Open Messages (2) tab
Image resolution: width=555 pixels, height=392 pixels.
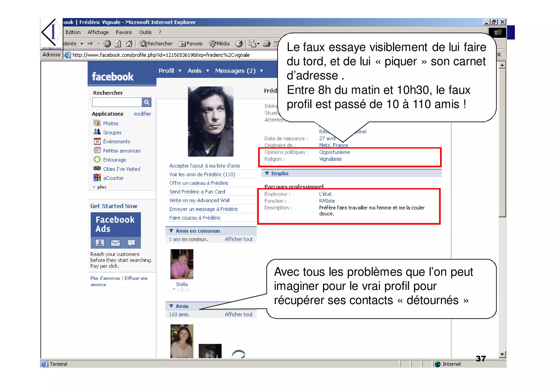pos(235,71)
